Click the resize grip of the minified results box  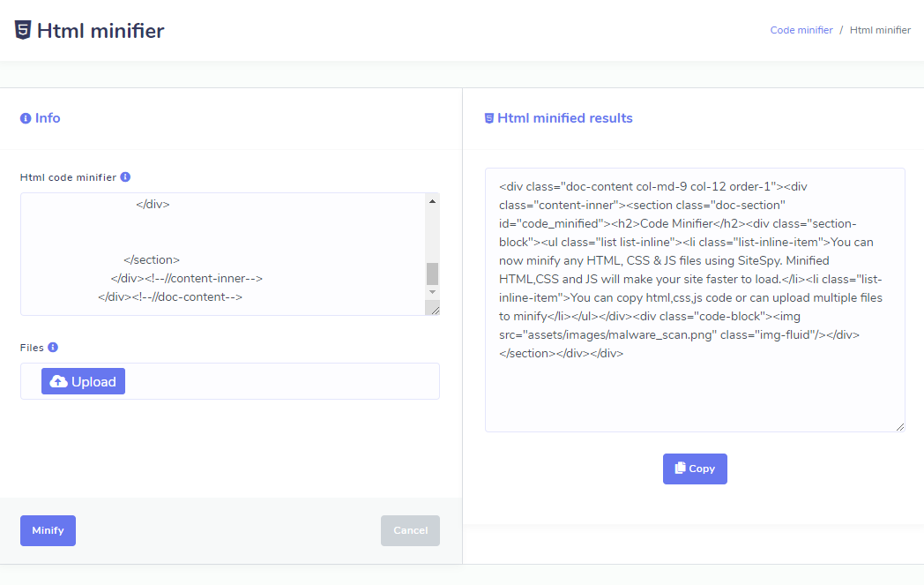click(898, 425)
